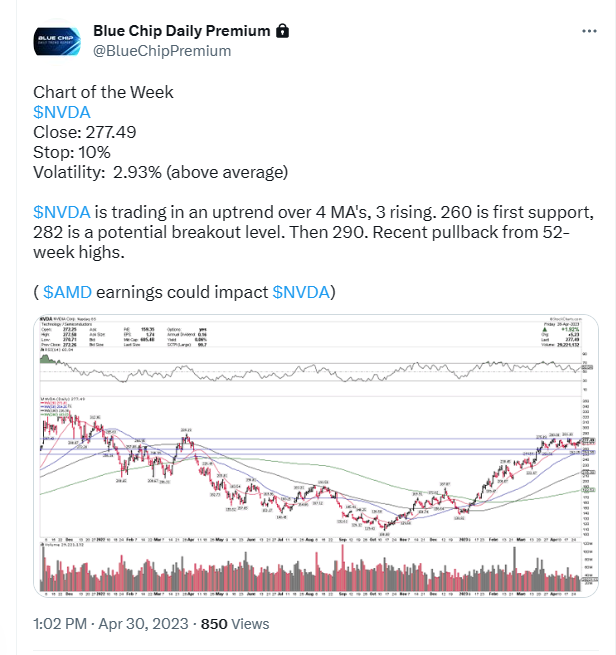Click the '260 is first support' paragraph text

tap(313, 232)
